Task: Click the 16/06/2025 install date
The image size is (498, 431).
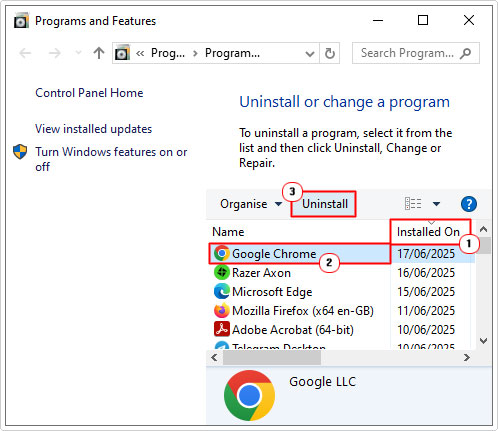Action: pos(426,273)
